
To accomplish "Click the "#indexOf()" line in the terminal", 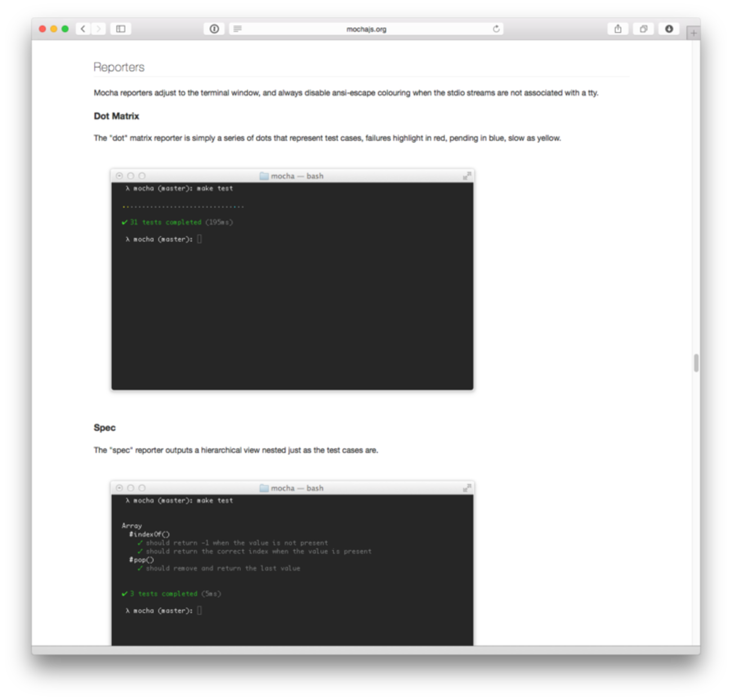I will (149, 534).
